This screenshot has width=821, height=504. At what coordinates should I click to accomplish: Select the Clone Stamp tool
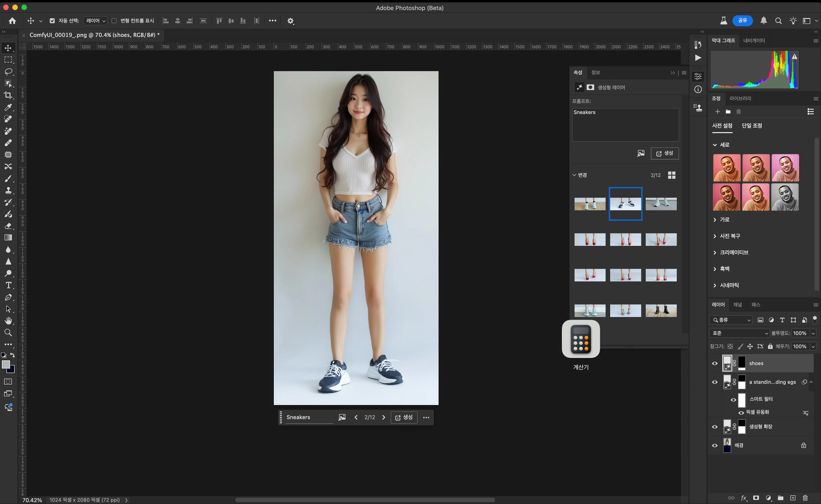coord(8,190)
